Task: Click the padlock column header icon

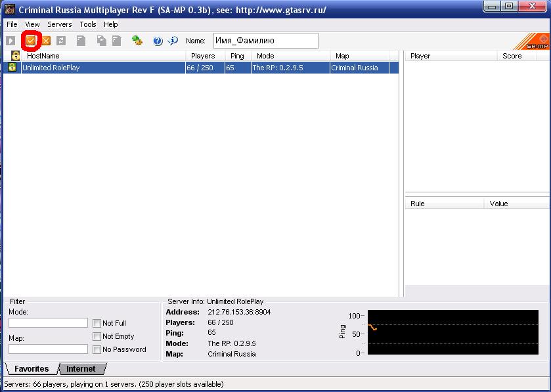Action: [15, 56]
